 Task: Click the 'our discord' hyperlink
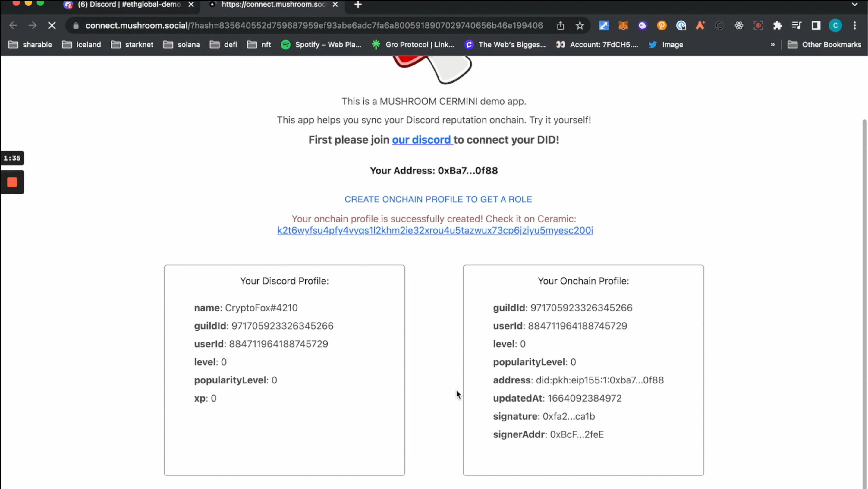(x=421, y=140)
